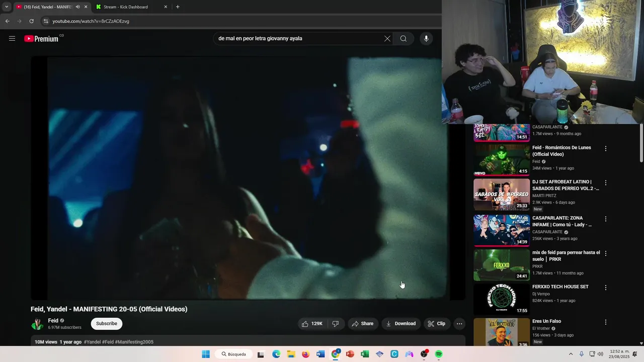The height and width of the screenshot is (362, 644).
Task: Open the mix de feid para perrear thumbnail
Action: [502, 265]
